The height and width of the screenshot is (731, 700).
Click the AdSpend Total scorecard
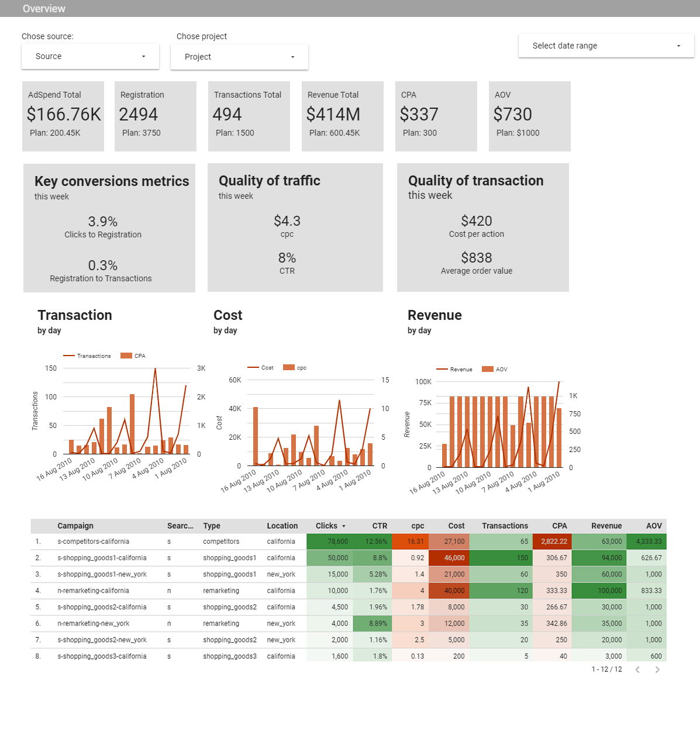coord(63,116)
